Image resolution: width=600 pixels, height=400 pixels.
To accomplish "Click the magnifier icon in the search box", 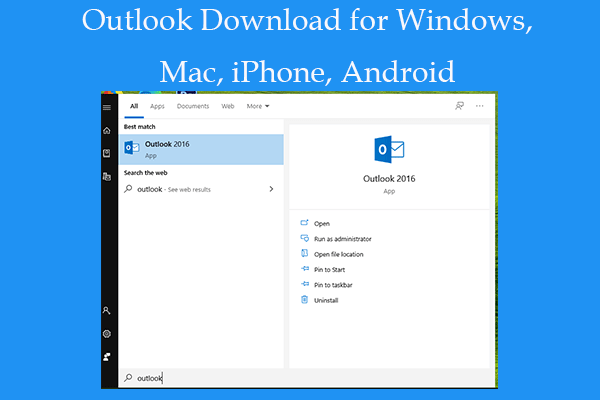I will (128, 378).
